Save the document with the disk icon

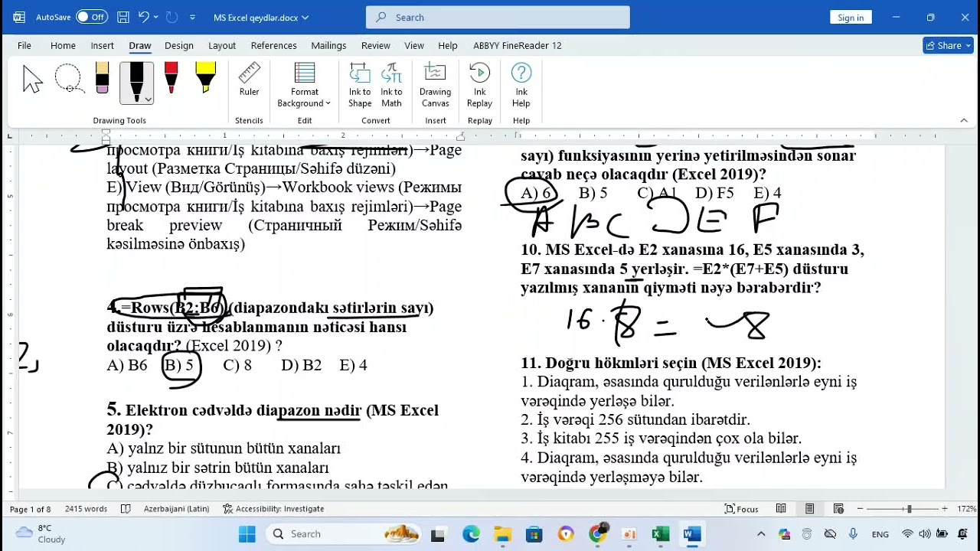[122, 17]
